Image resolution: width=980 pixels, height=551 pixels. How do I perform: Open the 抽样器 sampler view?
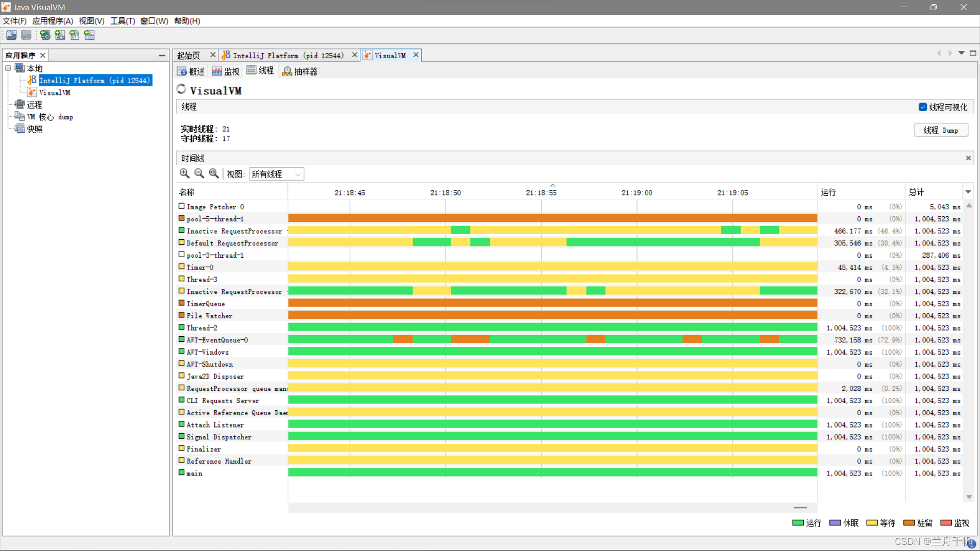coord(300,71)
